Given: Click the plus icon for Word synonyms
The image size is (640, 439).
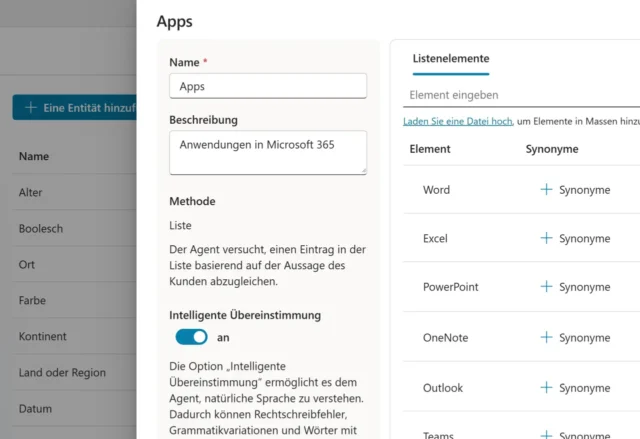Looking at the screenshot, I should (x=546, y=189).
